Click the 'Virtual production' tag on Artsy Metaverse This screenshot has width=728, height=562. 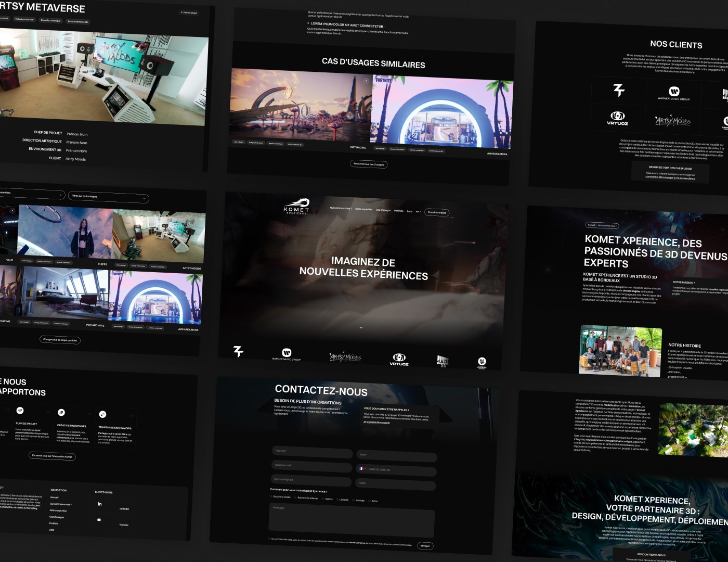tap(24, 19)
